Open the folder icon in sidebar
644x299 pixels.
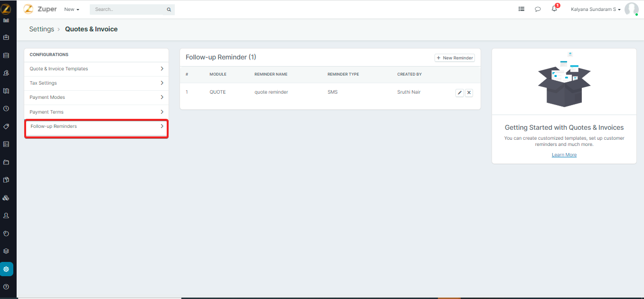coord(6,162)
